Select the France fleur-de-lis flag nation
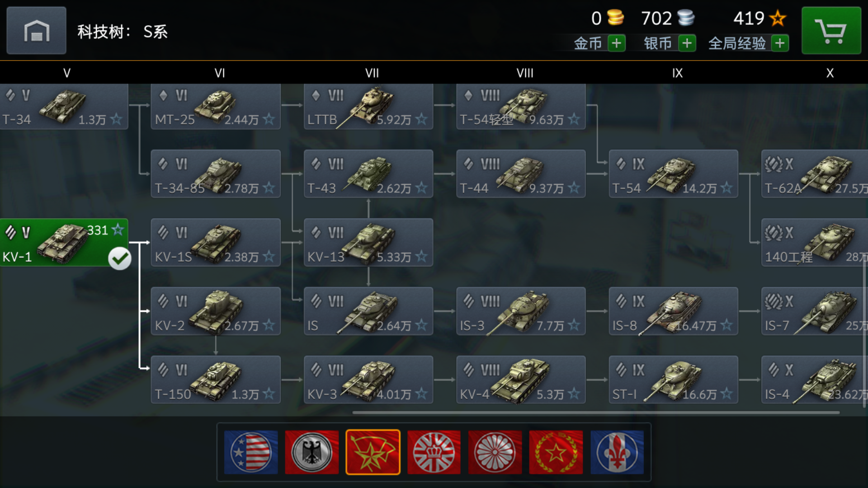868x488 pixels. [617, 452]
